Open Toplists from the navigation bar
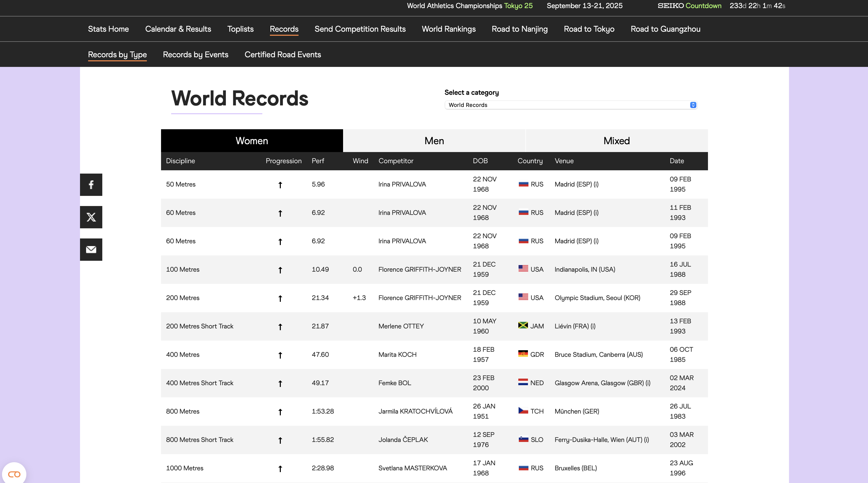Image resolution: width=868 pixels, height=483 pixels. (240, 29)
